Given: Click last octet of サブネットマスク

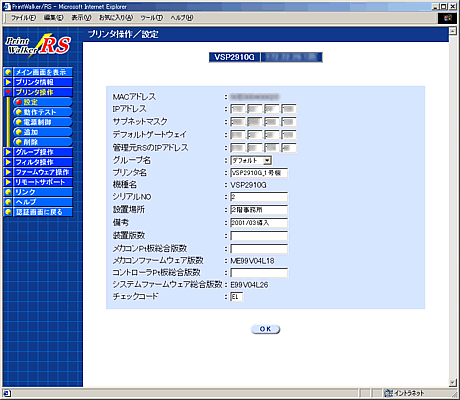Looking at the screenshot, I should [289, 122].
